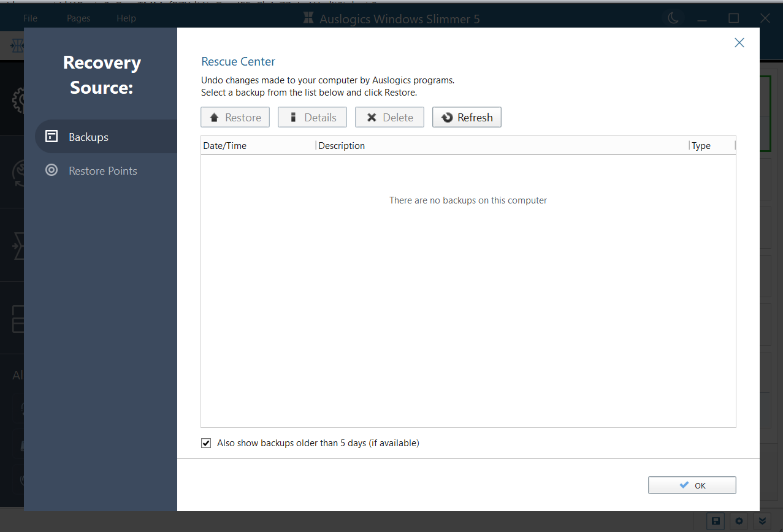
Task: Sort by the Description column header
Action: click(x=502, y=146)
